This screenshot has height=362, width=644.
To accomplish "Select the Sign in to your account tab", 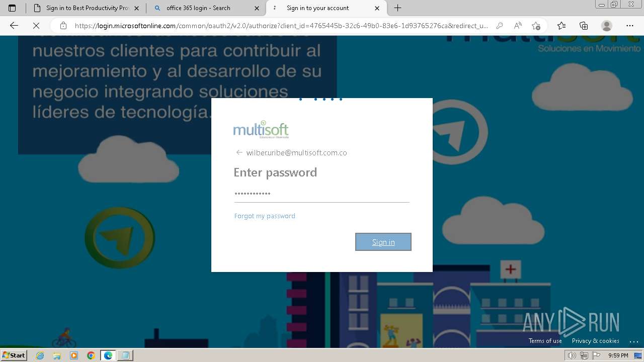I will pyautogui.click(x=326, y=8).
